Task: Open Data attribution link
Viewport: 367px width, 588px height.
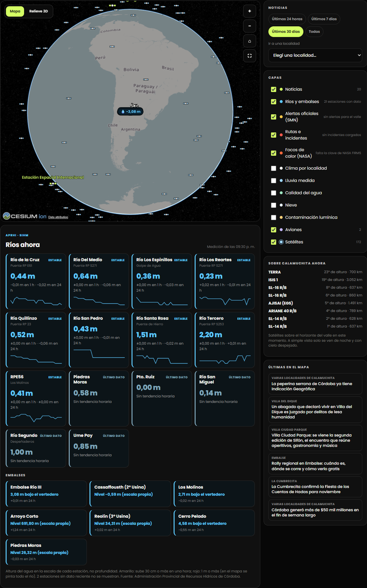Action: coord(58,217)
